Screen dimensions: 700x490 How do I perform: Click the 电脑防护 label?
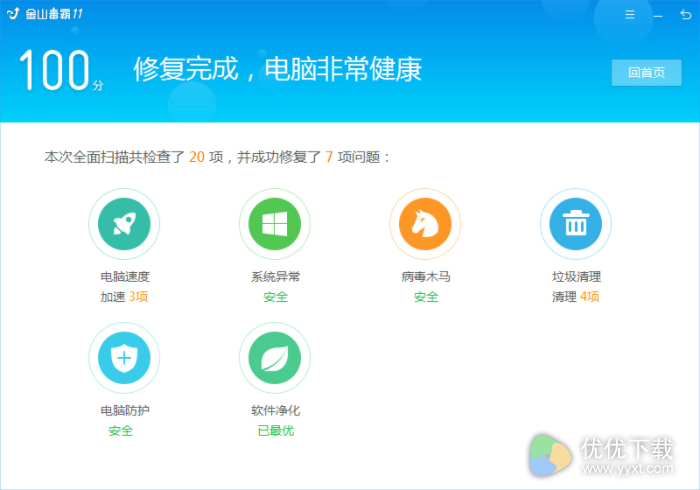125,411
